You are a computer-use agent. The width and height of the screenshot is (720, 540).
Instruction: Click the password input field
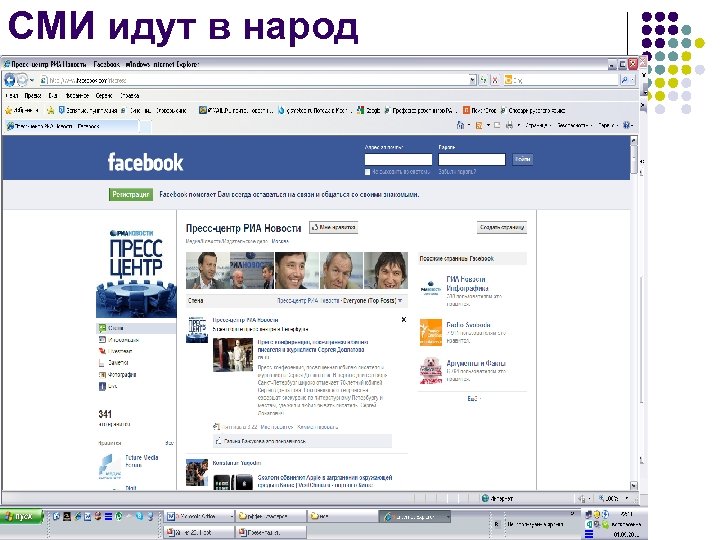[x=472, y=159]
